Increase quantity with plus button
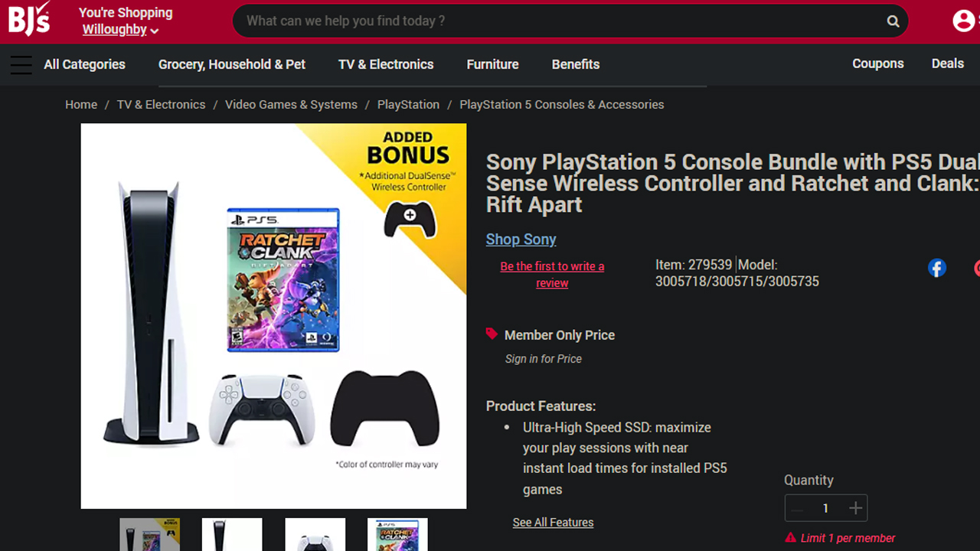 tap(855, 508)
